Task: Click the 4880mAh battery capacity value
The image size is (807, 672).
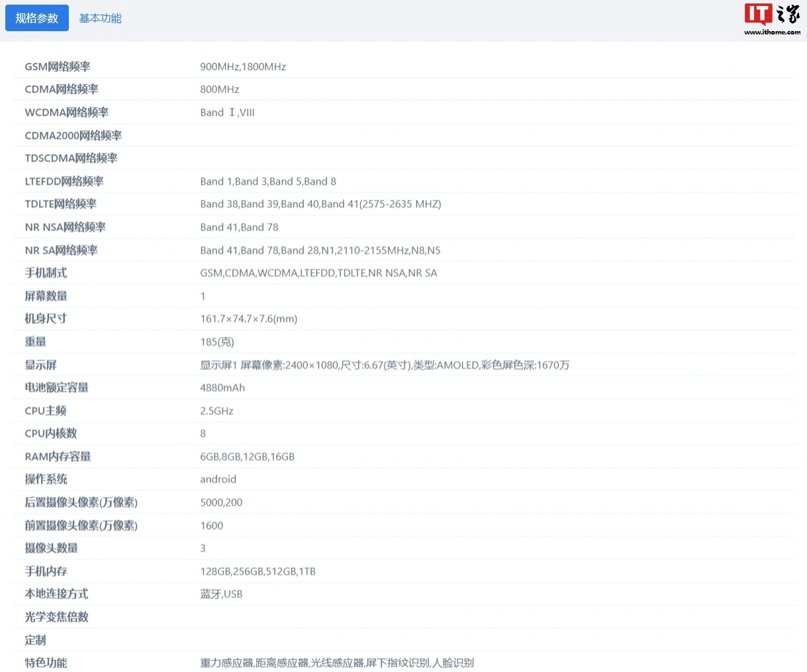Action: coord(222,388)
